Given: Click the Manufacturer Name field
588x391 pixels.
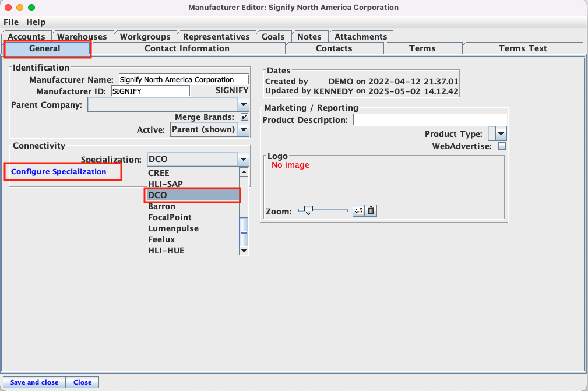Looking at the screenshot, I should tap(184, 79).
